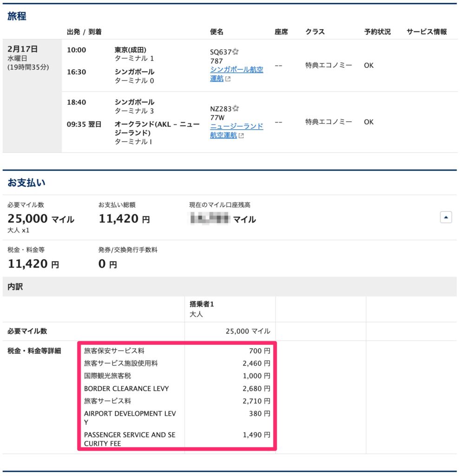This screenshot has width=460, height=476.
Task: Click the 2月17日 date cell
Action: 32,96
